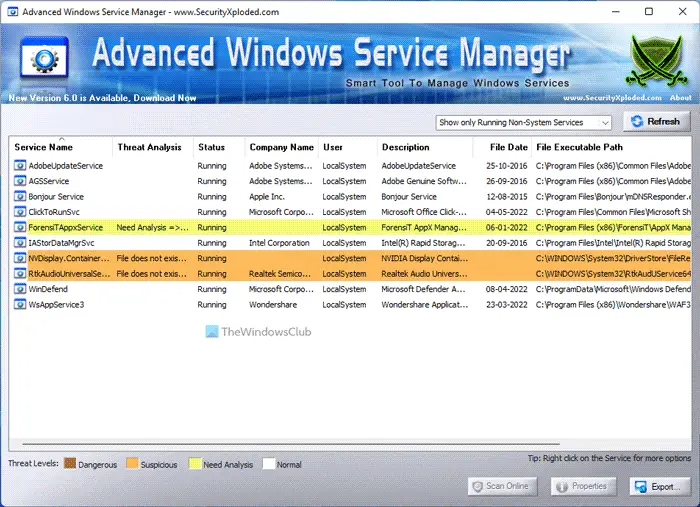Screen dimensions: 700x507
Task: Click the ForensiTAppxService row icon
Action: point(20,227)
